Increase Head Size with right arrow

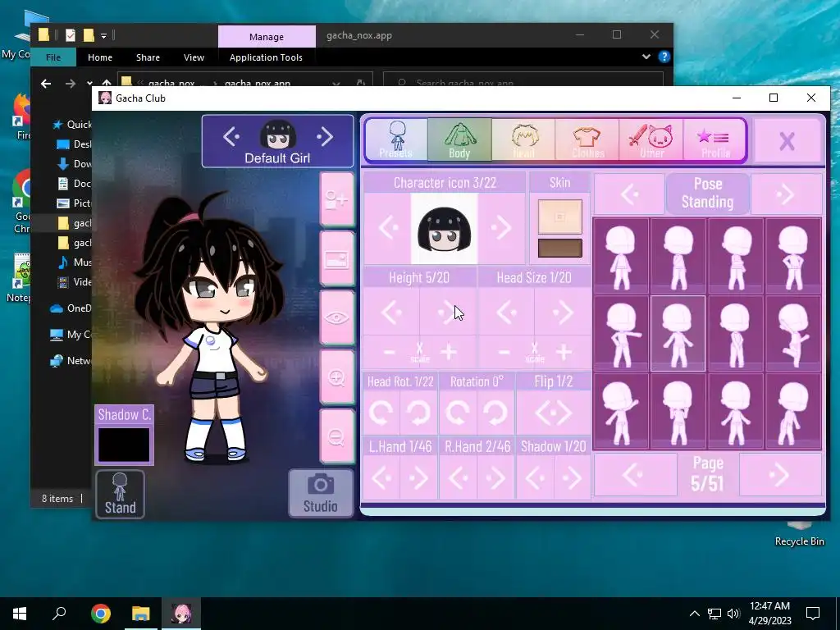[563, 312]
